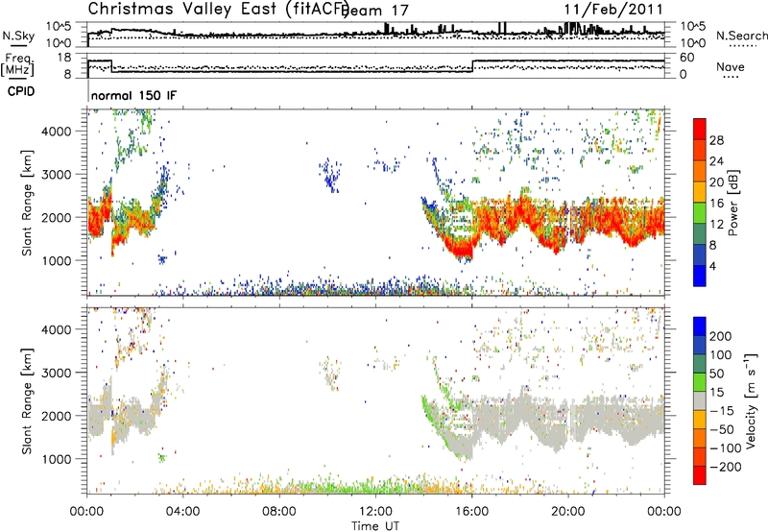Click the '04:00' time axis label
This screenshot has width=768, height=532.
click(183, 512)
